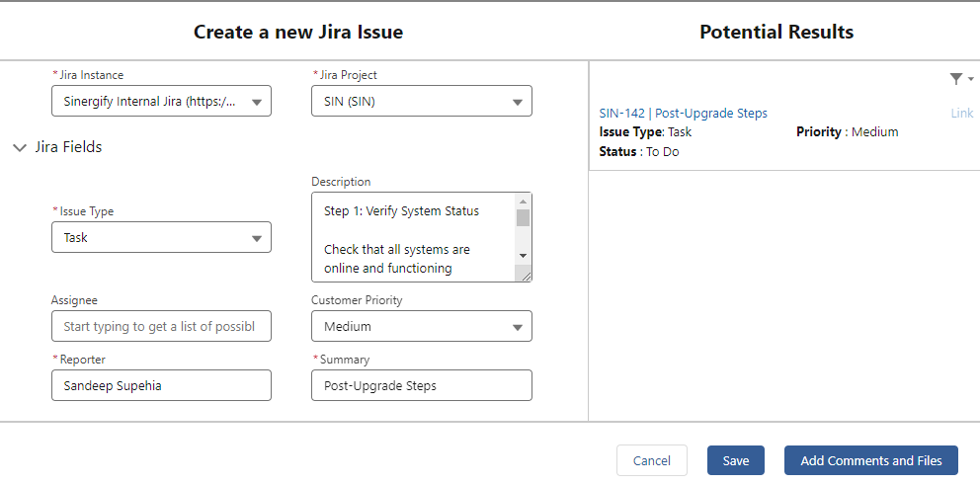Click Add Comments and Files button
The image size is (980, 485).
(x=871, y=460)
